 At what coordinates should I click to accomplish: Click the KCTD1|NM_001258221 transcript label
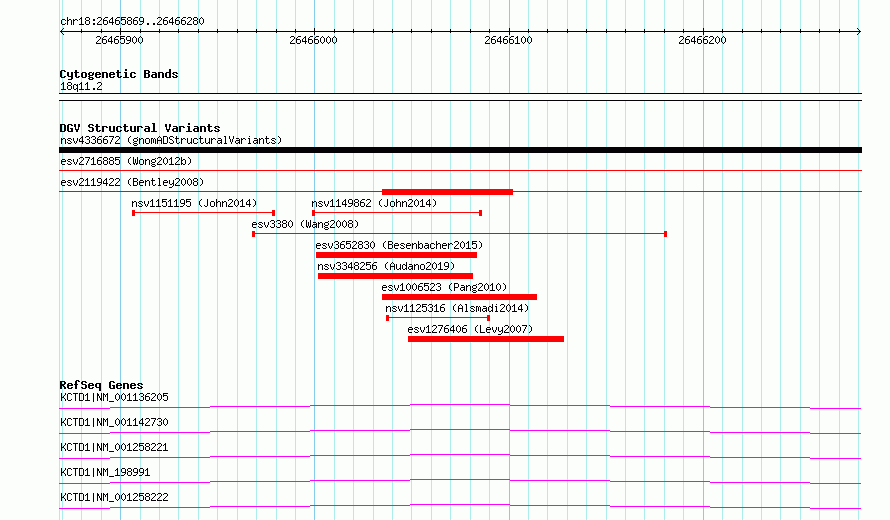pyautogui.click(x=114, y=447)
